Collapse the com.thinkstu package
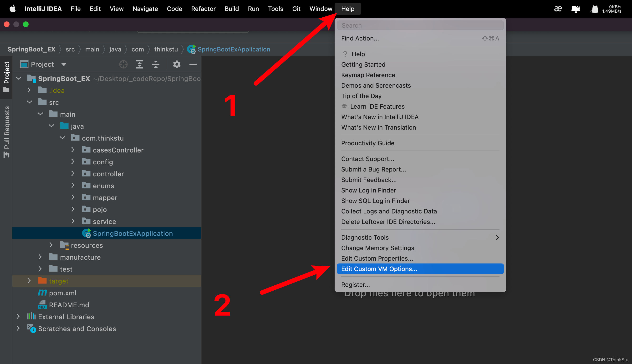Screen dimensions: 632x364 [x=62, y=138]
